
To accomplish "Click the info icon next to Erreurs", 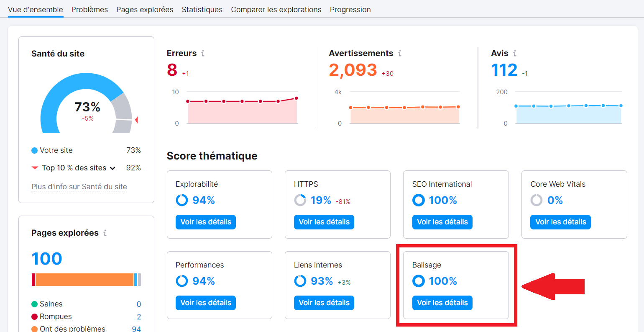I will 203,53.
